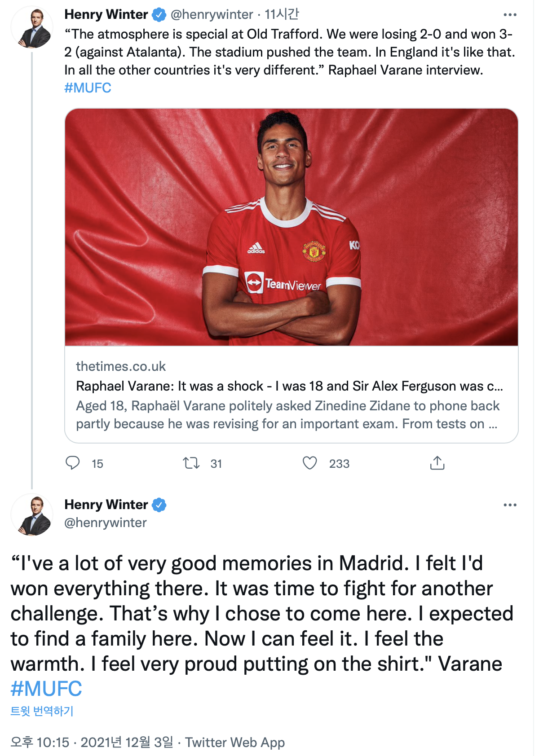
Task: Click the @henrywinter handle on the first tweet
Action: 212,15
